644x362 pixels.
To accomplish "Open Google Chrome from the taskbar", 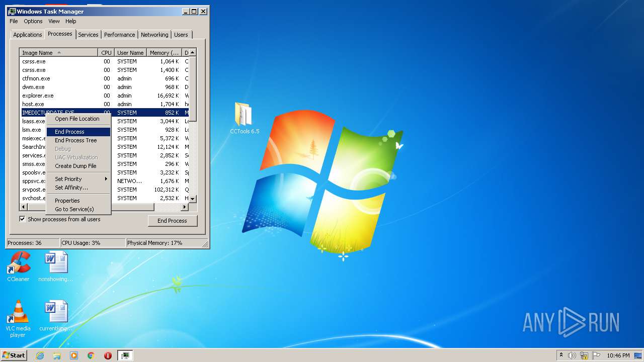I will 91,355.
